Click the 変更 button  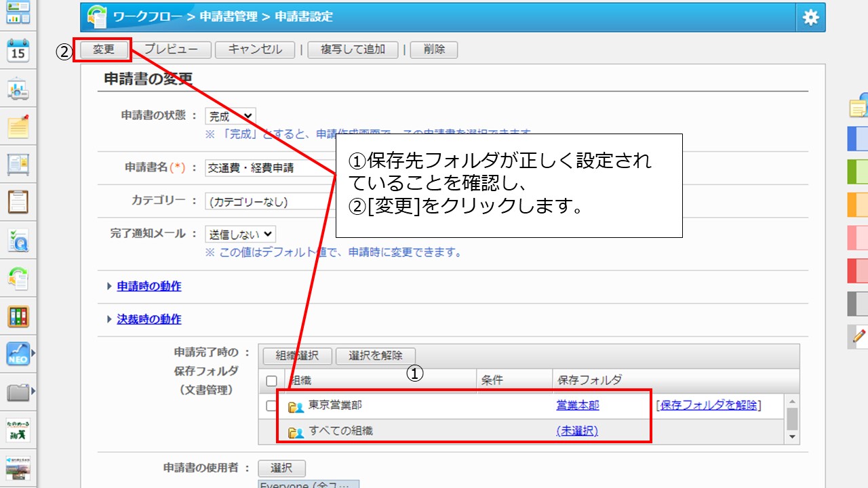click(x=104, y=49)
